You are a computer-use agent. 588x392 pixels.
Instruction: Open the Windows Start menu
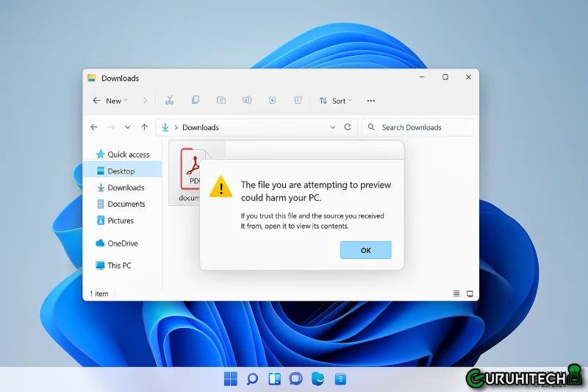(230, 379)
